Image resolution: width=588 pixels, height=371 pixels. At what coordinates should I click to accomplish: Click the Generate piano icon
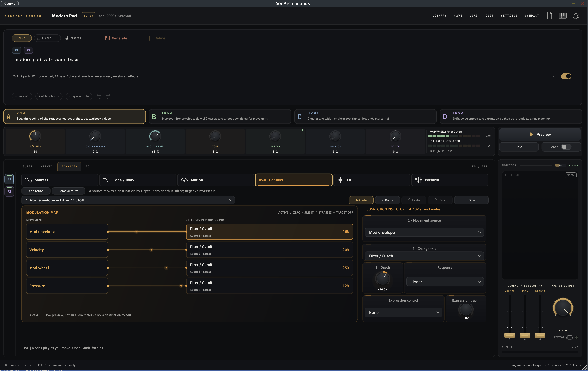(106, 38)
